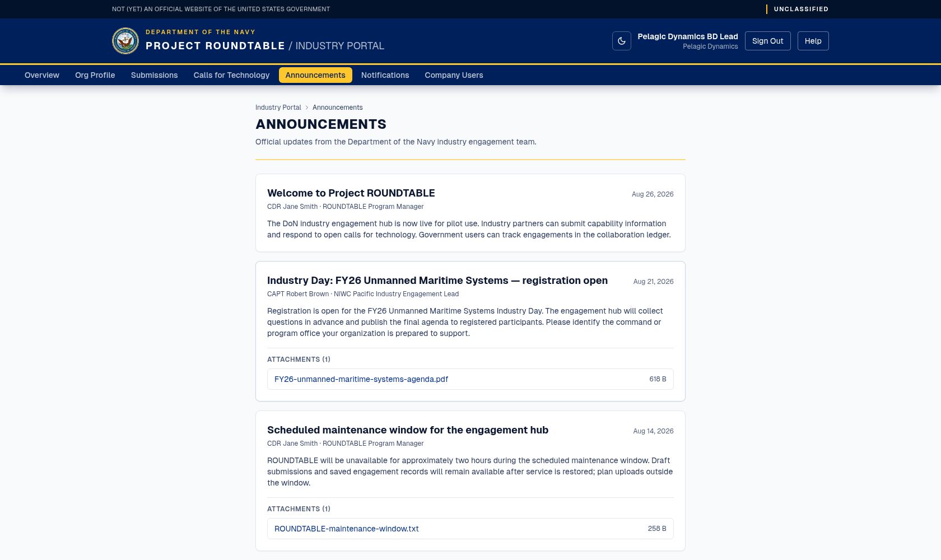Click the Pelagic Dynamics BD Lead user name
The height and width of the screenshot is (560, 941).
coord(688,36)
